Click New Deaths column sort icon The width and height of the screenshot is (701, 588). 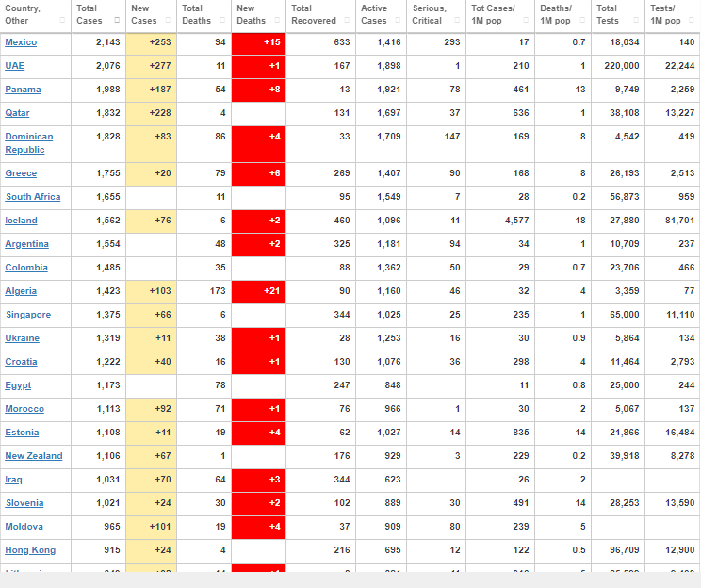tap(277, 20)
